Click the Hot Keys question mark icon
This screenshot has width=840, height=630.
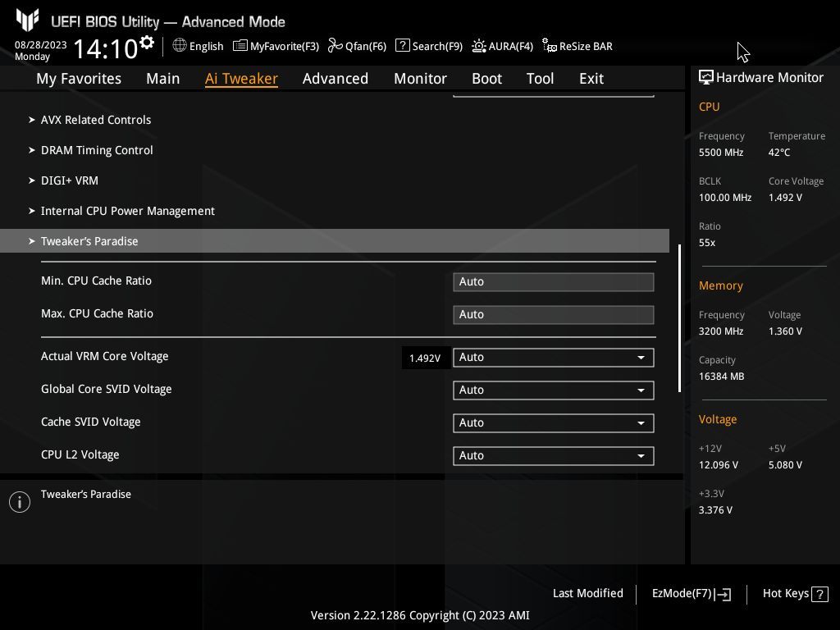pyautogui.click(x=819, y=594)
